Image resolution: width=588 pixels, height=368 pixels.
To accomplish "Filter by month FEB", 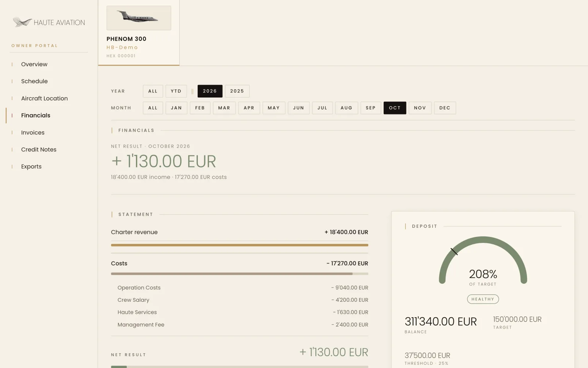I will click(200, 108).
